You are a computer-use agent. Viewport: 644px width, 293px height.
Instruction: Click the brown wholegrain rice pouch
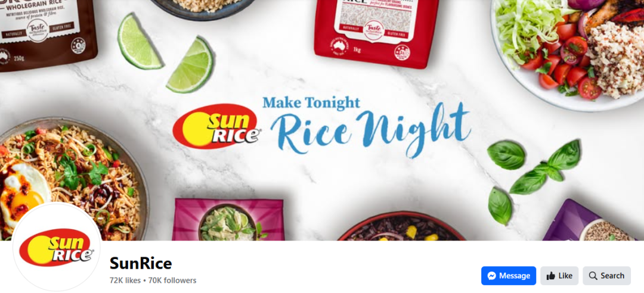click(47, 35)
